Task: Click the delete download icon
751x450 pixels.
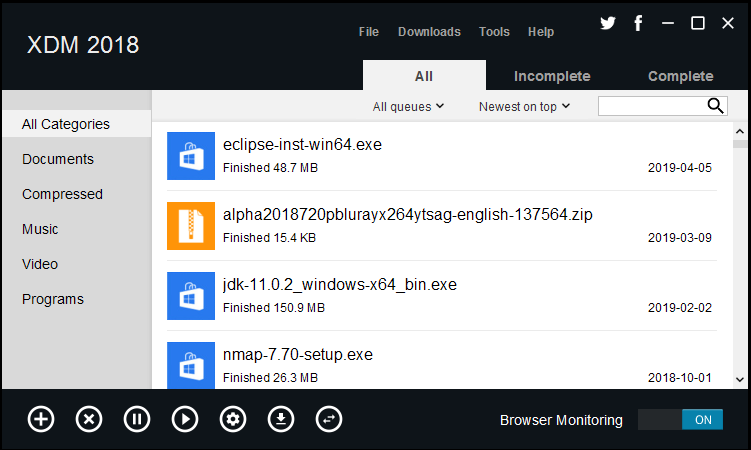Action: click(x=89, y=419)
